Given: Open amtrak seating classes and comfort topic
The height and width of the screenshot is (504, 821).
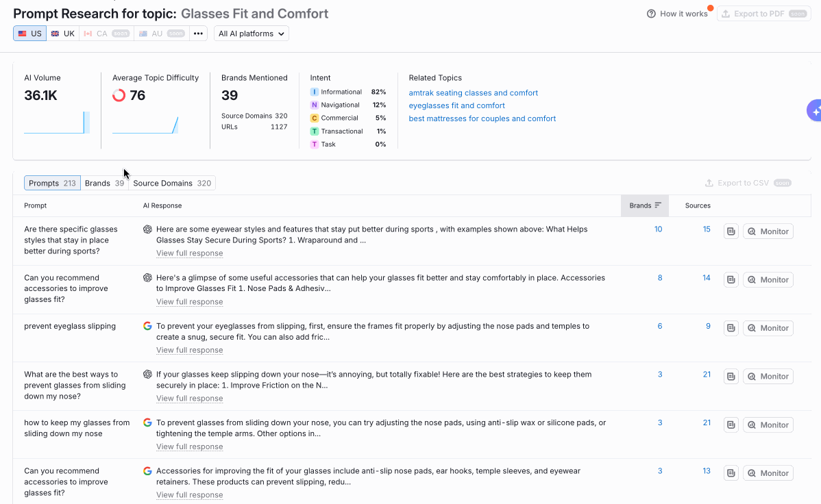Looking at the screenshot, I should (x=473, y=92).
